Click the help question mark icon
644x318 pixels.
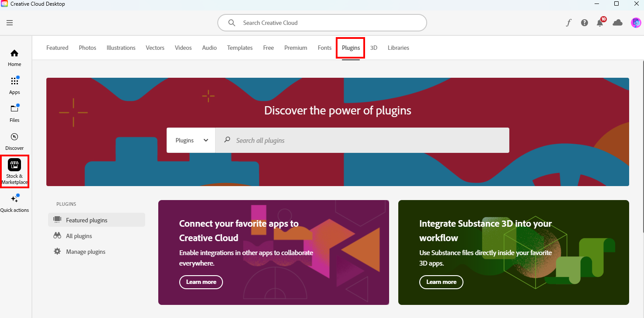pyautogui.click(x=585, y=22)
